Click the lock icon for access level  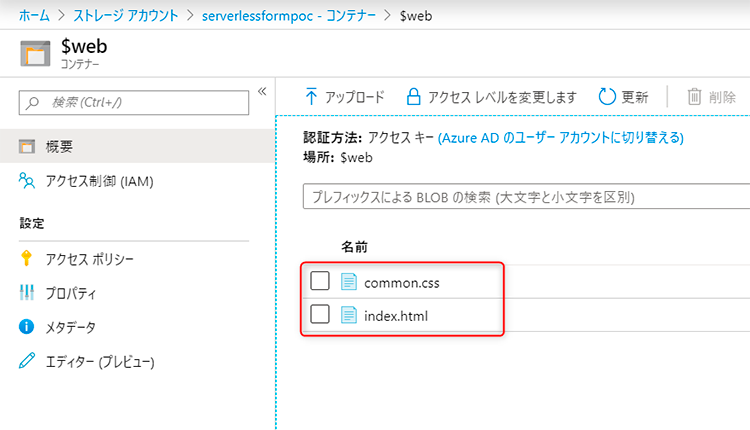pos(412,97)
